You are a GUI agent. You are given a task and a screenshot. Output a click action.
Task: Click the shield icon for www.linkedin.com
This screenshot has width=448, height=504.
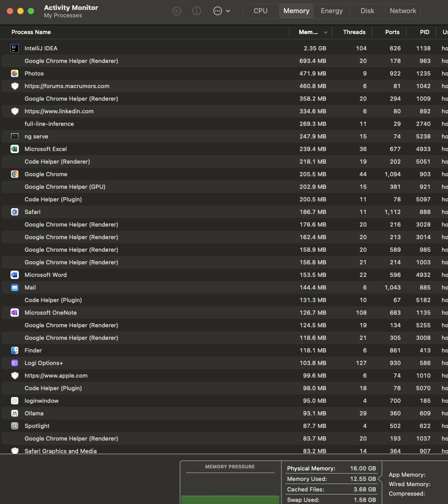tap(15, 111)
